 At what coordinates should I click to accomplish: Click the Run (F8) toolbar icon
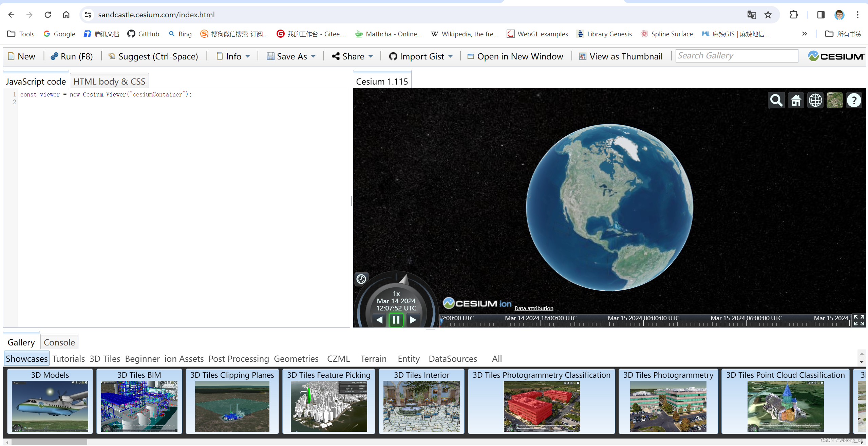[x=55, y=56]
